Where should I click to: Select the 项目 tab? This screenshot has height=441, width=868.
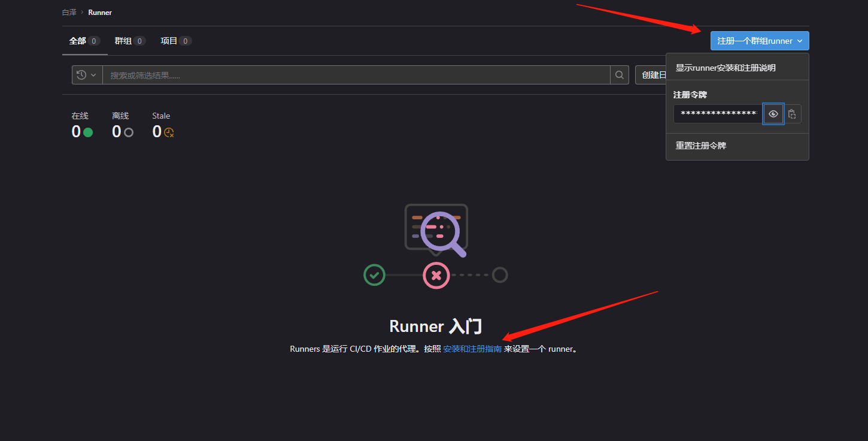175,41
